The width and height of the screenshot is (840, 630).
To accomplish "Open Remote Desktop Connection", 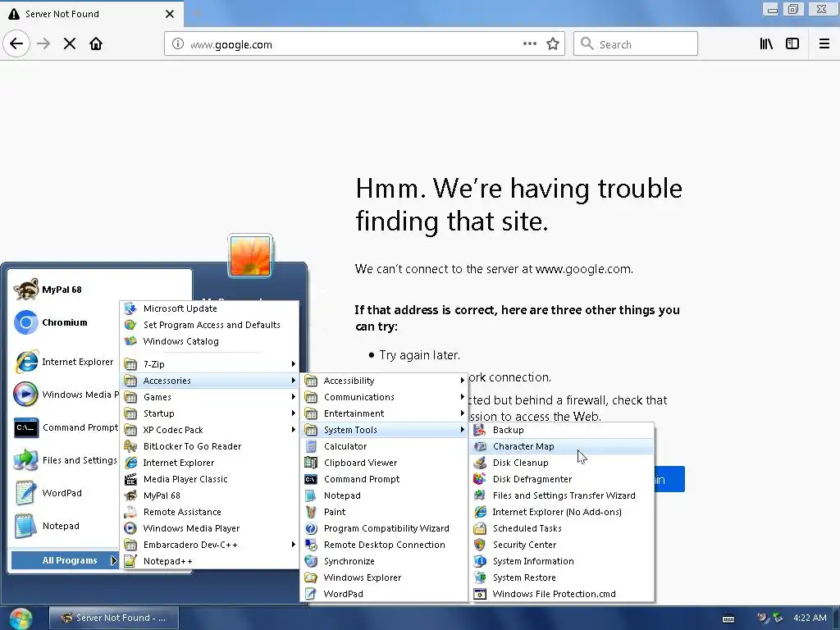I will click(384, 545).
